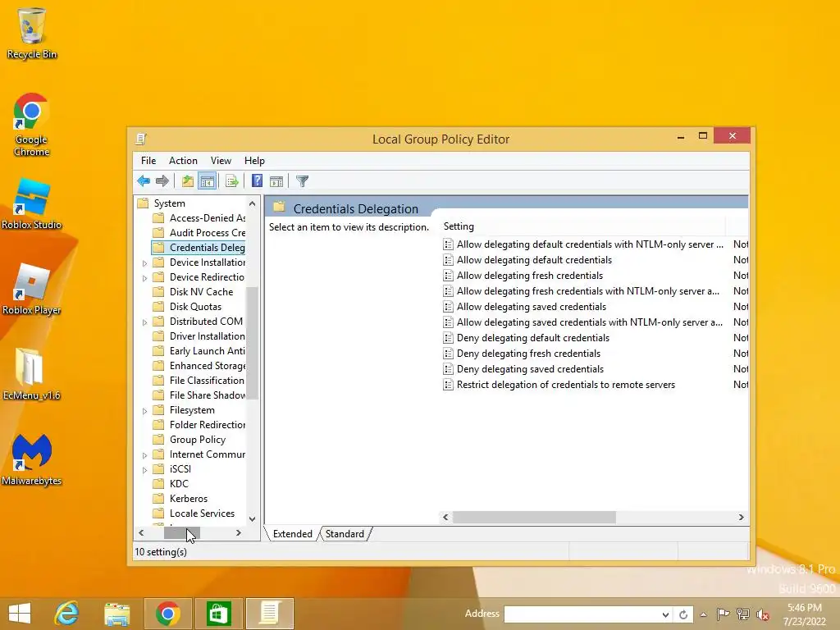Click the Forward arrow in the toolbar
The width and height of the screenshot is (840, 630).
(x=162, y=181)
